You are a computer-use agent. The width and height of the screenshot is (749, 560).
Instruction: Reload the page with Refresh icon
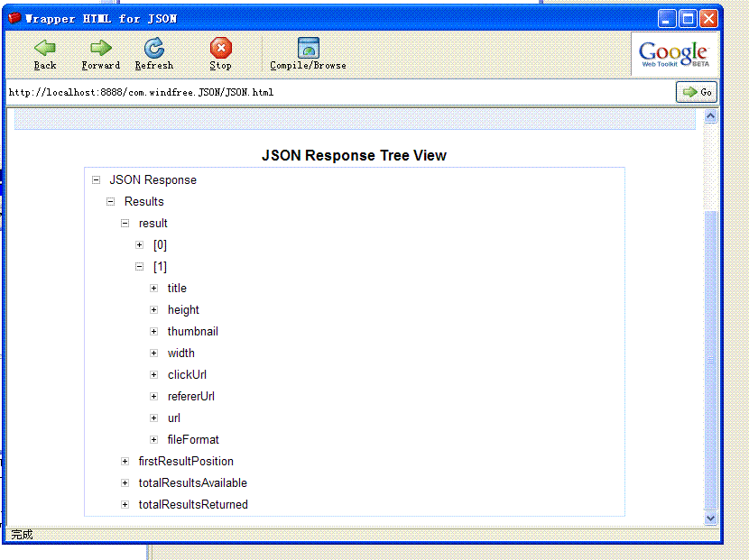coord(153,48)
